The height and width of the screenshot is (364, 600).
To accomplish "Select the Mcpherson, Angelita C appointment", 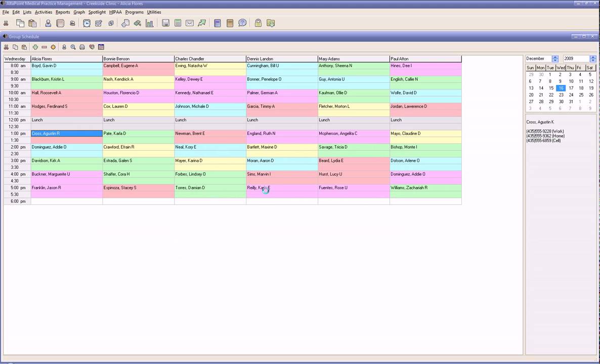I will tap(354, 133).
